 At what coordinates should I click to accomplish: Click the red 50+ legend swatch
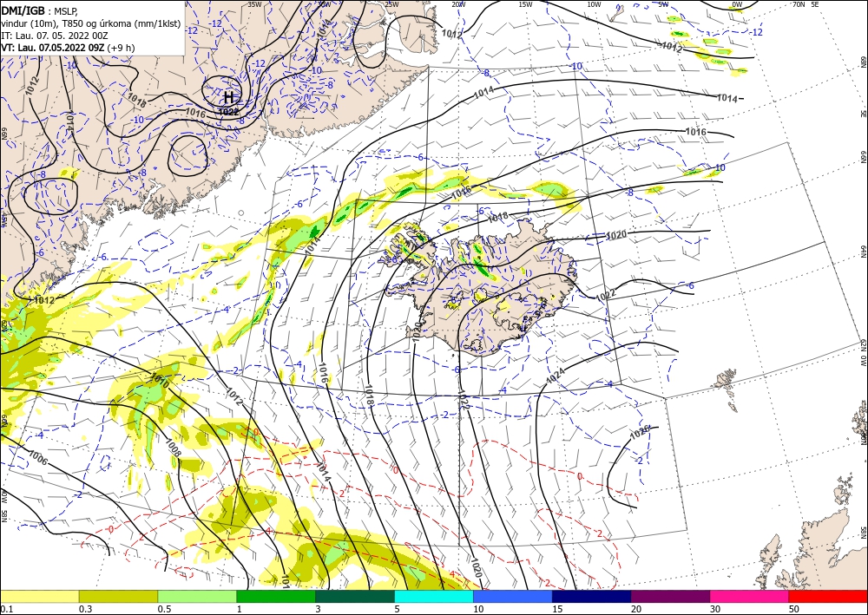(828, 596)
